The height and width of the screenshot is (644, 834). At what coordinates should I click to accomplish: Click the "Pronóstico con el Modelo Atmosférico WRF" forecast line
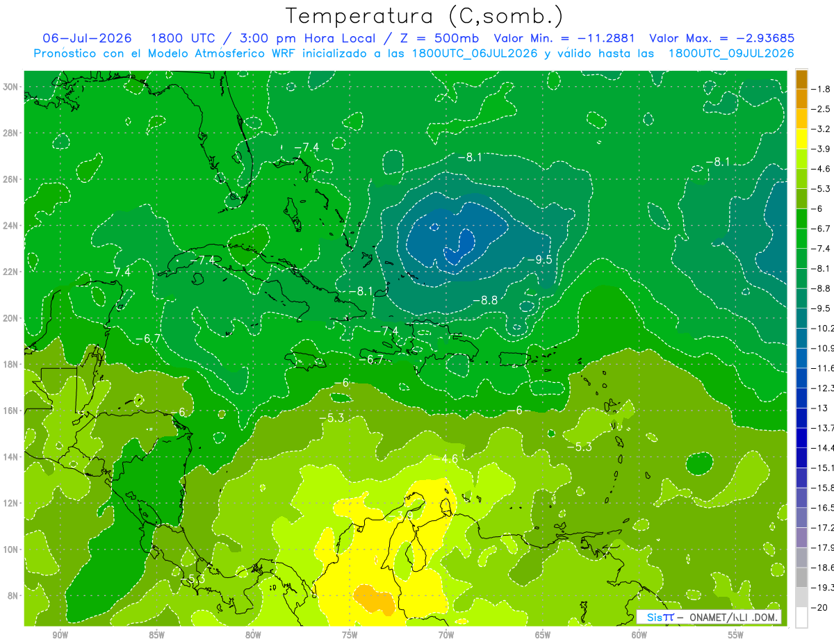(414, 53)
